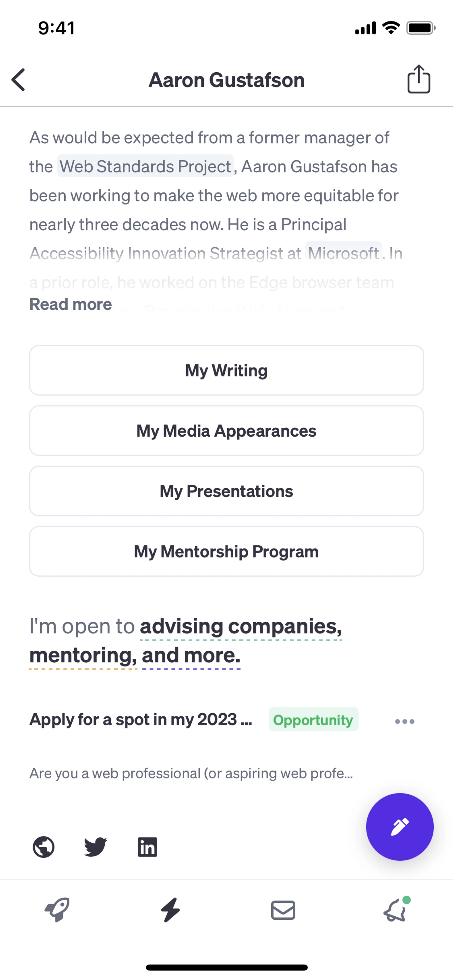
Task: Tap the green Opportunity tag
Action: point(313,720)
